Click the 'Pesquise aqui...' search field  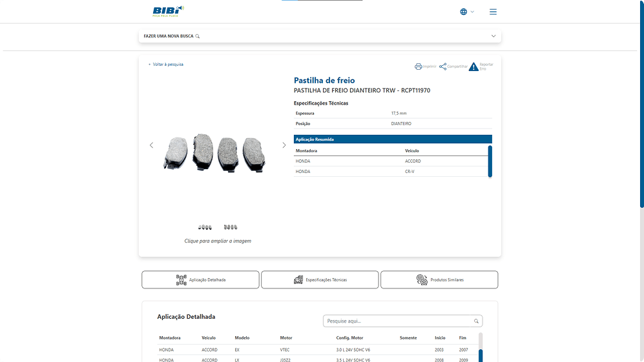(x=397, y=321)
